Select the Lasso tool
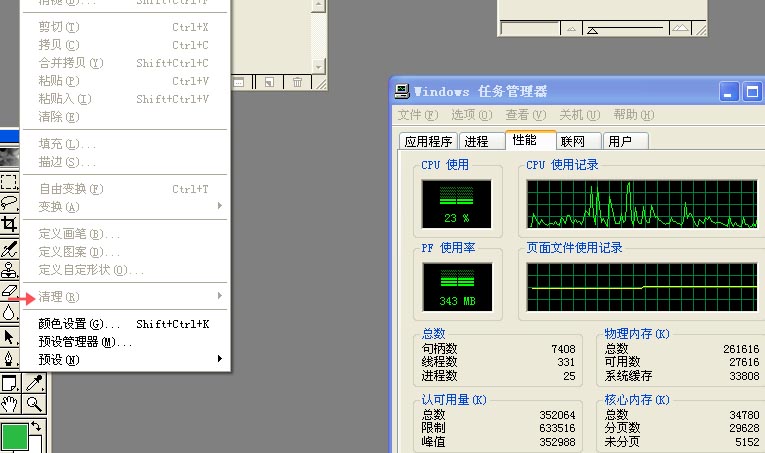Screen dimensions: 765x453 [9, 202]
